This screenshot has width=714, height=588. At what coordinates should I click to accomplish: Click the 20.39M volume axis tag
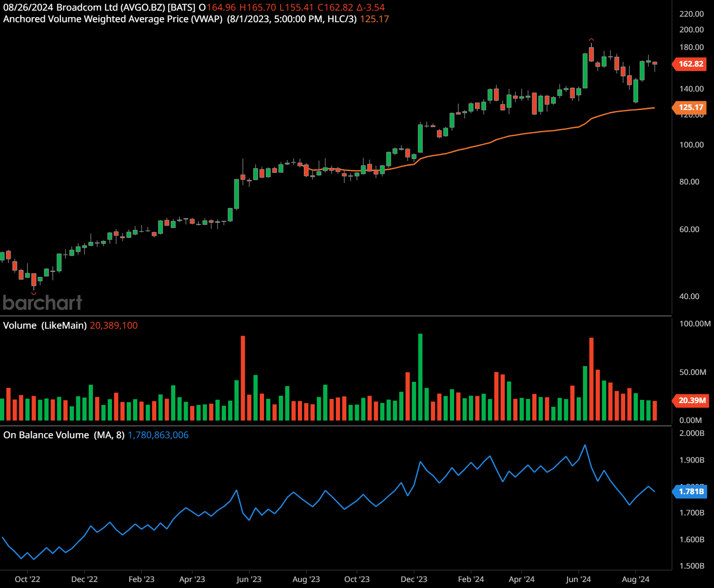point(691,400)
